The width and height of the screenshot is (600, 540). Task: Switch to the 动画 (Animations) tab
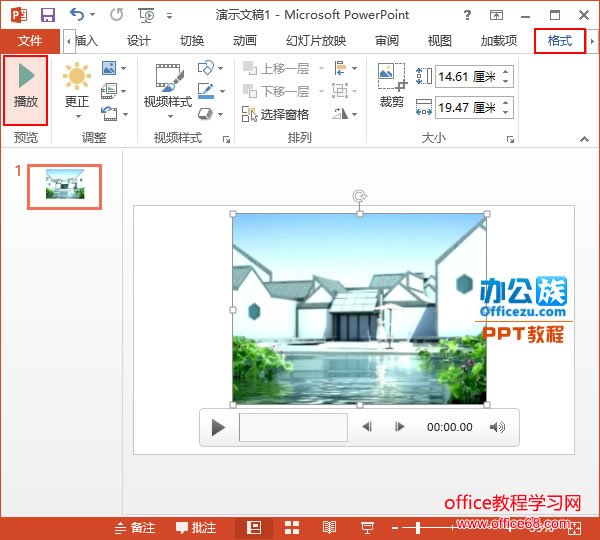244,41
